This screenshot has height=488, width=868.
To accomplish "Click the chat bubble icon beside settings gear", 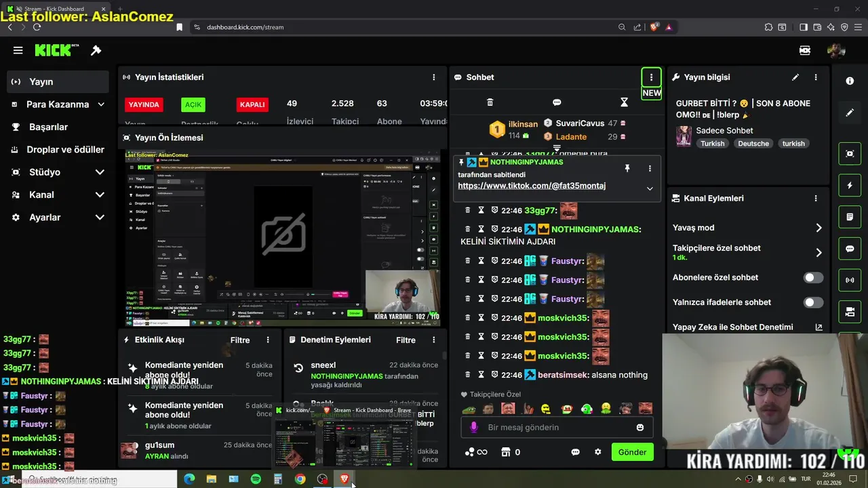I will (x=575, y=452).
